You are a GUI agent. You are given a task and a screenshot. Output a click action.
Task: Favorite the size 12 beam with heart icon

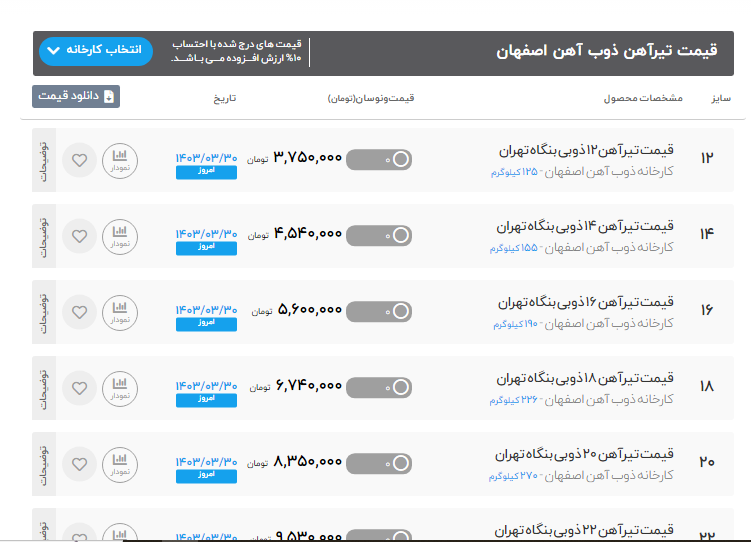point(80,160)
